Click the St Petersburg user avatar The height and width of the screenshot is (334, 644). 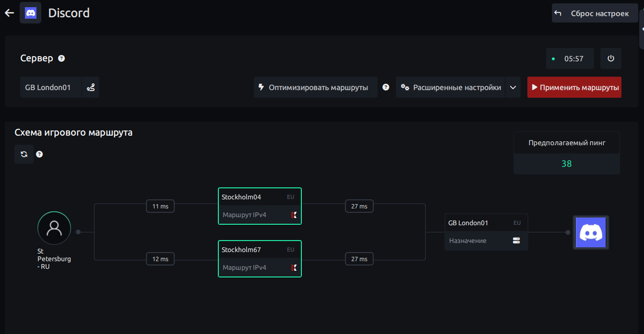[54, 228]
